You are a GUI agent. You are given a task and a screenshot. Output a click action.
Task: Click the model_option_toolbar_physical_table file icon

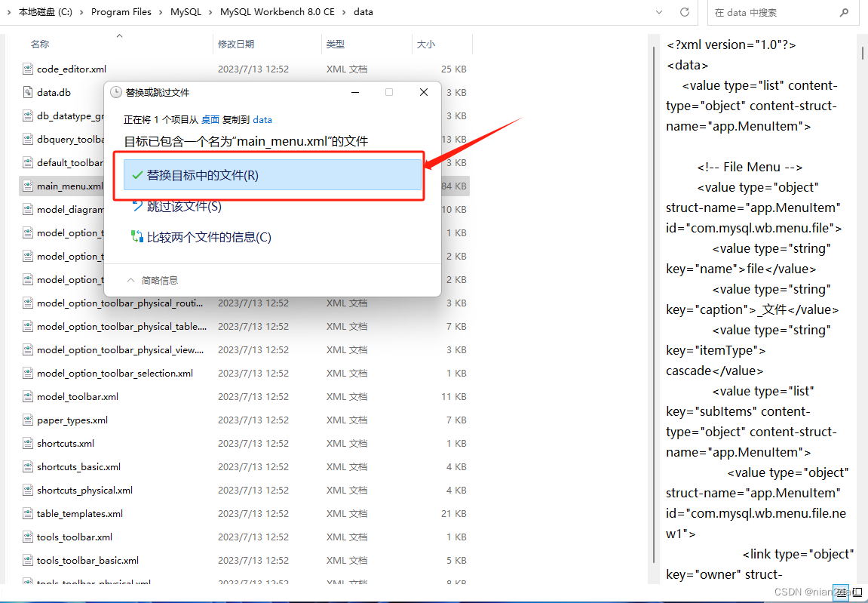point(28,327)
